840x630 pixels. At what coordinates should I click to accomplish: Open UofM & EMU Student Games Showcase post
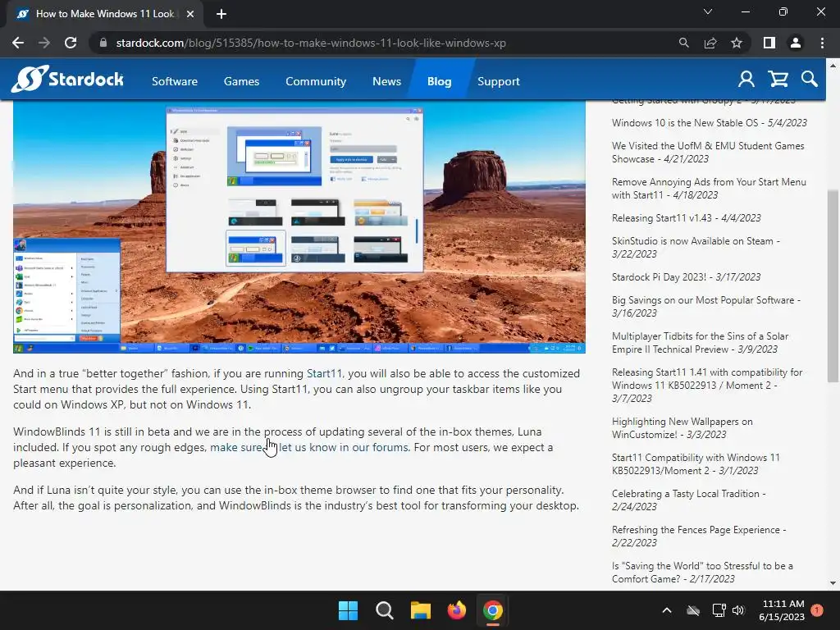point(708,152)
